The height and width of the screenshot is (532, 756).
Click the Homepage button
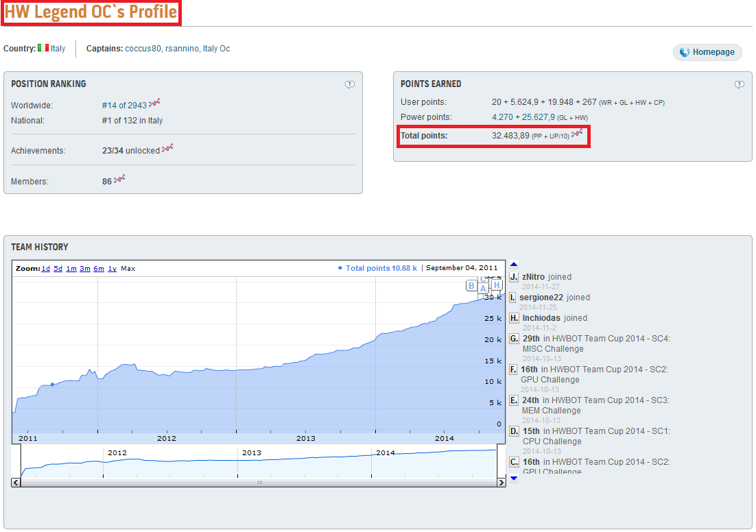(x=707, y=52)
